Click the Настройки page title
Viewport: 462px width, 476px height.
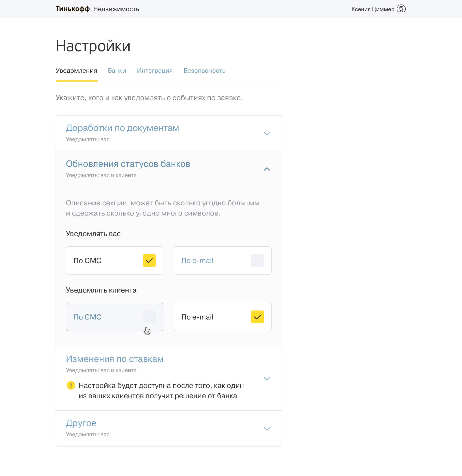tap(93, 46)
